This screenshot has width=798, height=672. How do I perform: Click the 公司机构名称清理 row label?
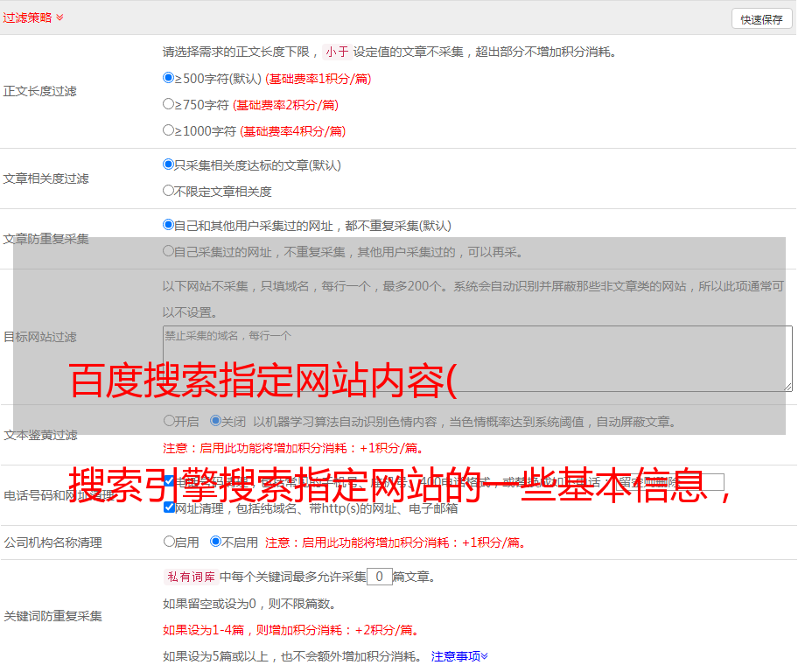(x=52, y=542)
